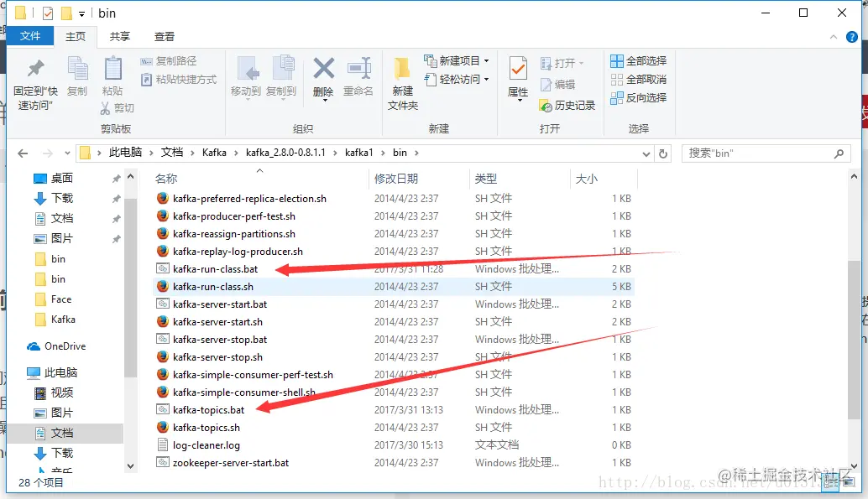Image resolution: width=868 pixels, height=499 pixels.
Task: Click the History record icon
Action: click(546, 105)
